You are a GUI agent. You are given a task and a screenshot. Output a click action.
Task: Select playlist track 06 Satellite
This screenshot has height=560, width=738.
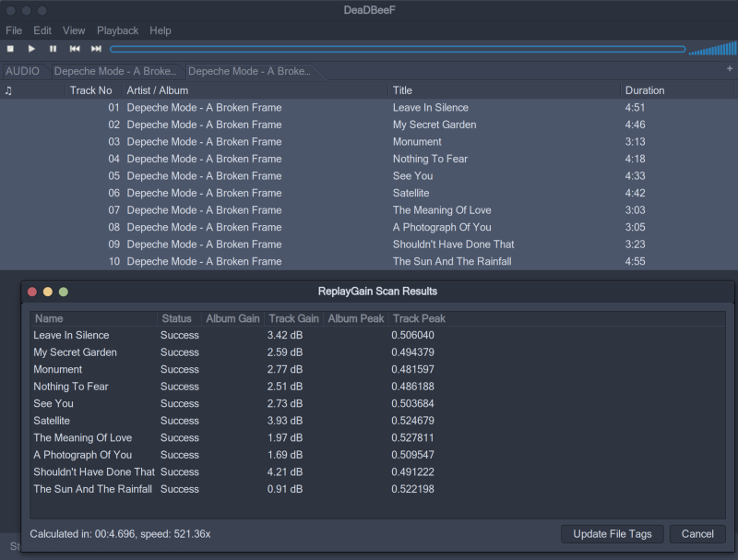coord(369,193)
